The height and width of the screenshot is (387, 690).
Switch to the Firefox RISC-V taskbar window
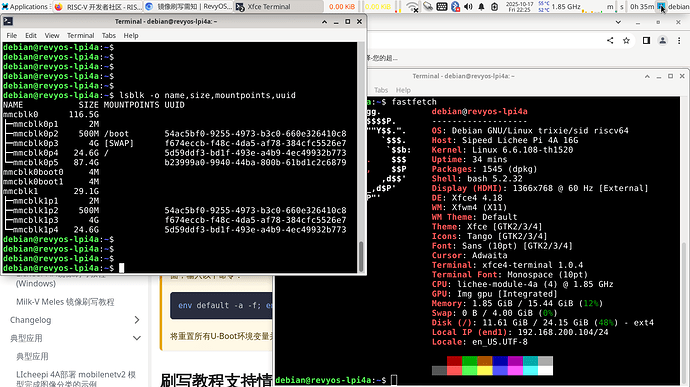pos(97,7)
